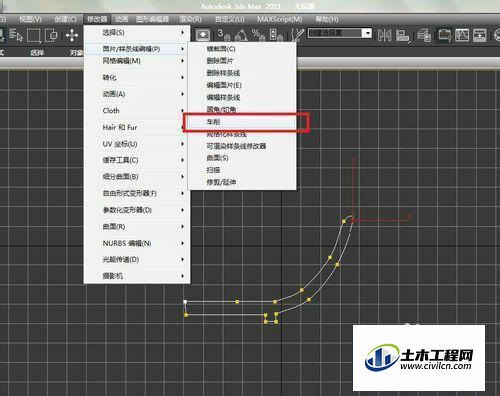
Task: Toggle Keyboard Shortcut Override button
Action: click(203, 35)
